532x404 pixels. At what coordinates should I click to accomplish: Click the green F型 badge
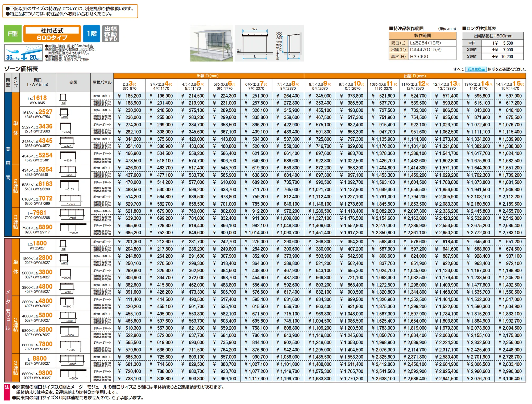(13, 34)
